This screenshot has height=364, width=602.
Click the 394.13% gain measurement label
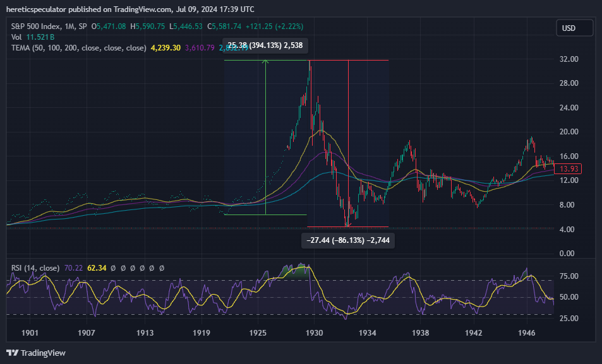coord(265,45)
